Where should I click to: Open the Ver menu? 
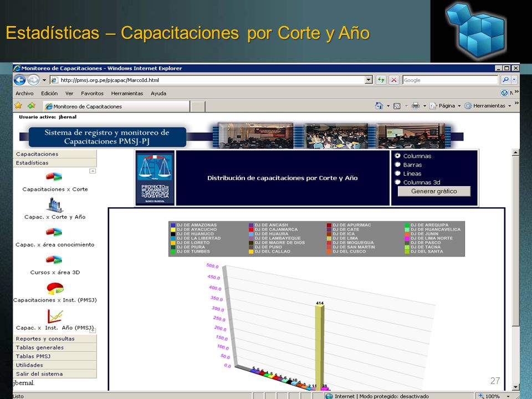point(69,93)
